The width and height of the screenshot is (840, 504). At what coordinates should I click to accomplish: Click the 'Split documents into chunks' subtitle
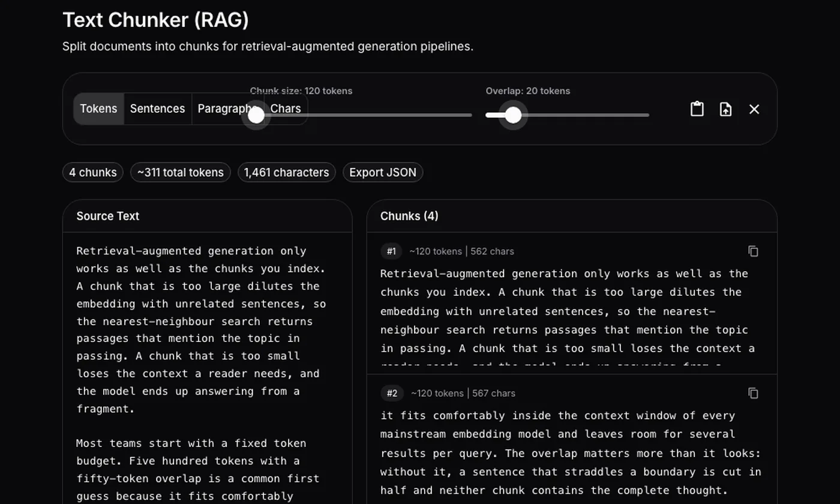pyautogui.click(x=268, y=46)
